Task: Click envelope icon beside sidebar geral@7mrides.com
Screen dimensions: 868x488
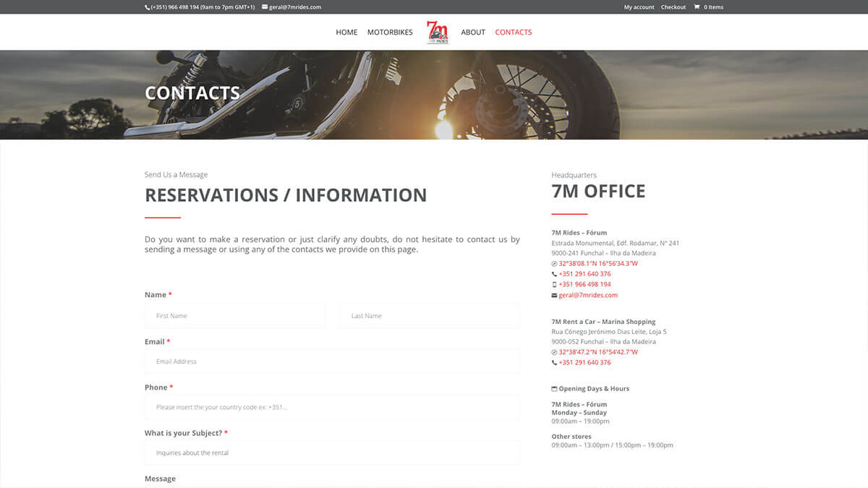Action: click(x=554, y=296)
